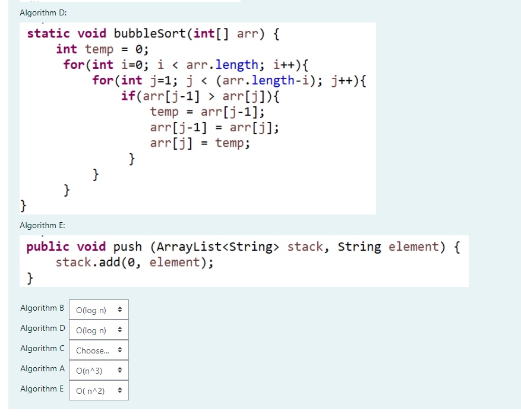Click the stepper arrows beside O(log n) for Algorithm B

click(121, 309)
